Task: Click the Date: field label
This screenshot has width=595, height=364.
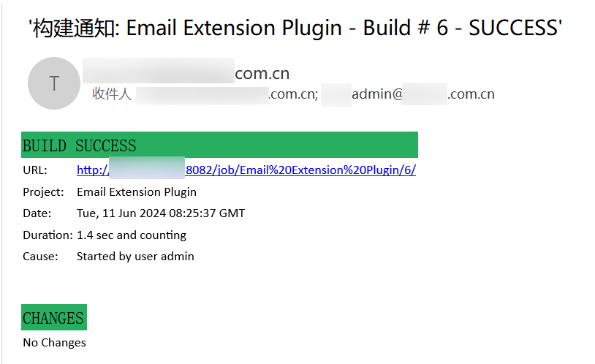Action: click(x=37, y=213)
